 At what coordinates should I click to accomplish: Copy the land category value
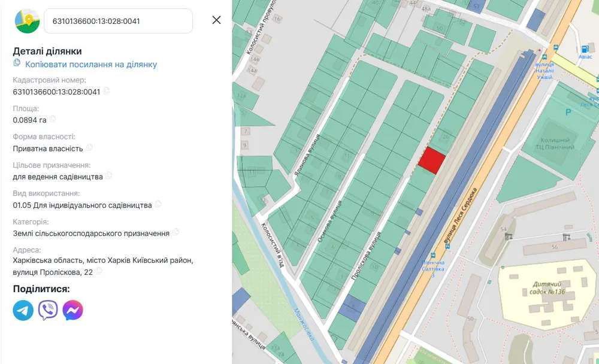tap(176, 232)
